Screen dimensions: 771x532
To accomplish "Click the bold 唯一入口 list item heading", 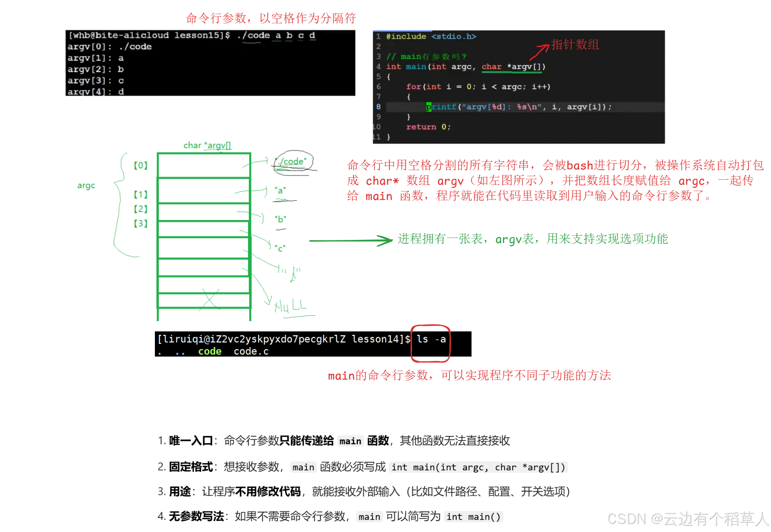I will (x=191, y=441).
